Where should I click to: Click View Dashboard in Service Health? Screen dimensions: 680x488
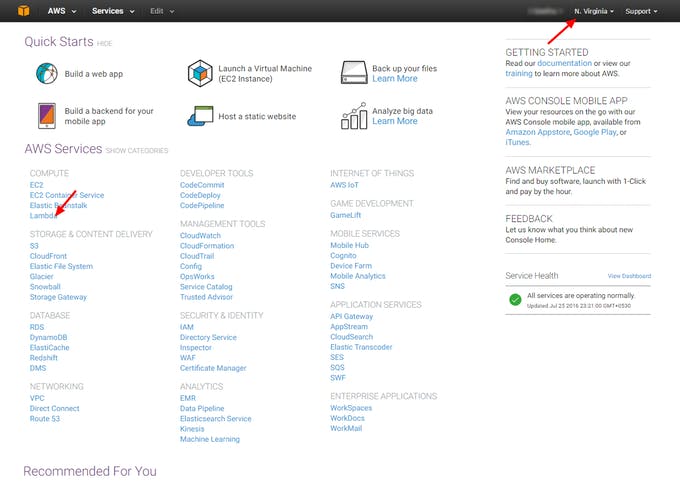pos(629,276)
